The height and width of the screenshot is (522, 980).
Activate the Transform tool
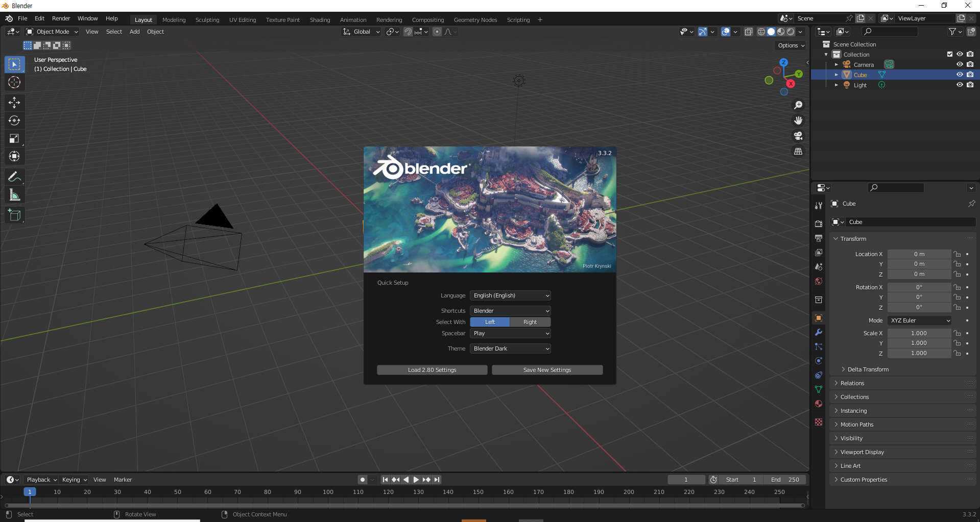click(14, 156)
